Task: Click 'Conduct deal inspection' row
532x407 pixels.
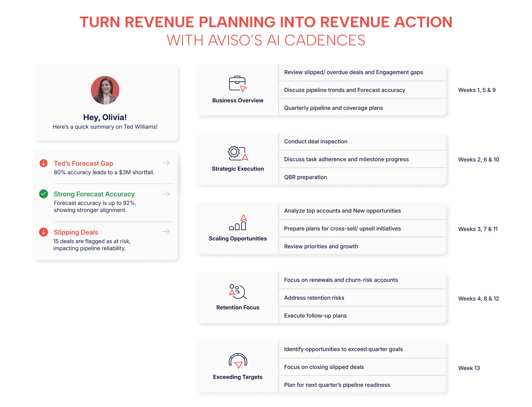Action: 362,142
